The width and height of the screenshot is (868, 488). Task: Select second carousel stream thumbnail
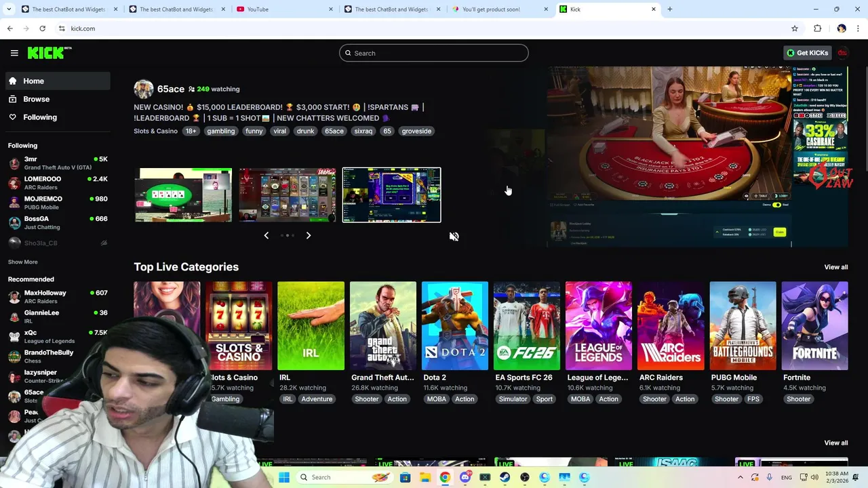coord(288,195)
